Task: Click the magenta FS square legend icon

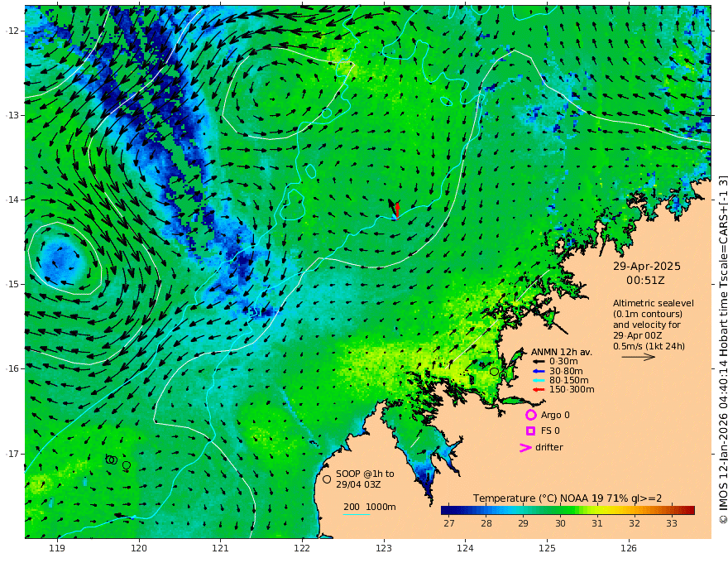Action: (530, 431)
